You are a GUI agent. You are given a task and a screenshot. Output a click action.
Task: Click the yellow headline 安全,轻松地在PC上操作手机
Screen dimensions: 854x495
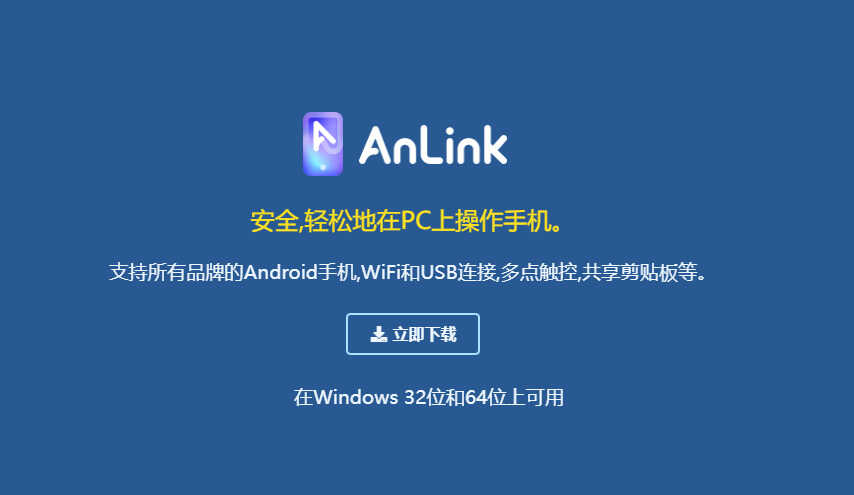tap(407, 221)
